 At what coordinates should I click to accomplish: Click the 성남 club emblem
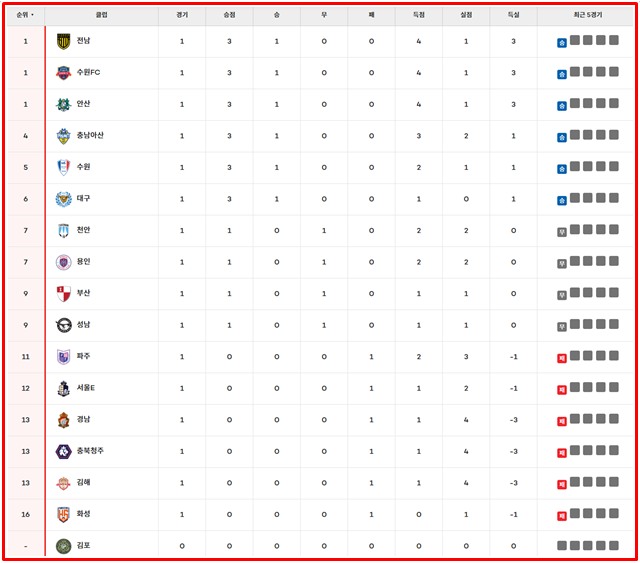(64, 325)
